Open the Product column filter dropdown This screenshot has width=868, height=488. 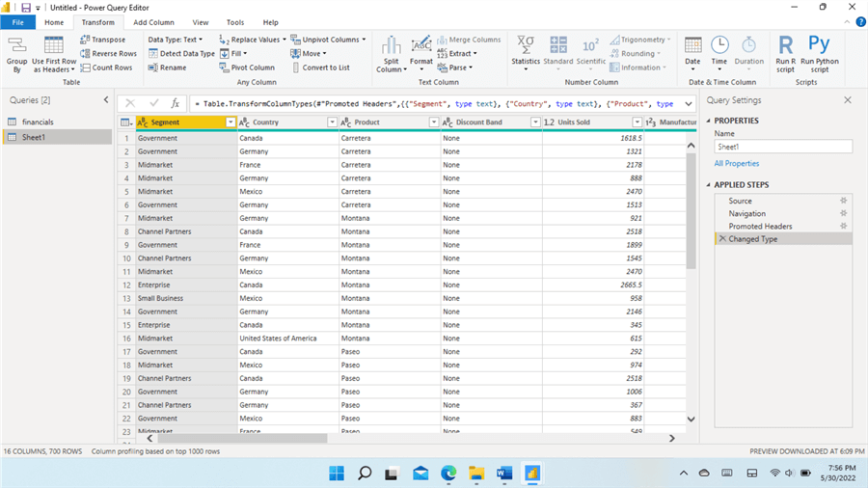pyautogui.click(x=433, y=122)
